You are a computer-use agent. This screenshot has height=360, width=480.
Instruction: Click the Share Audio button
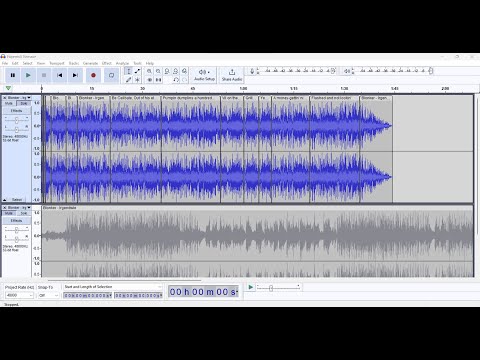pos(232,75)
